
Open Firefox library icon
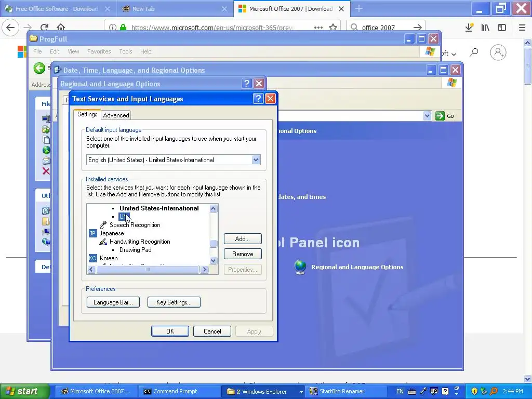click(x=485, y=28)
